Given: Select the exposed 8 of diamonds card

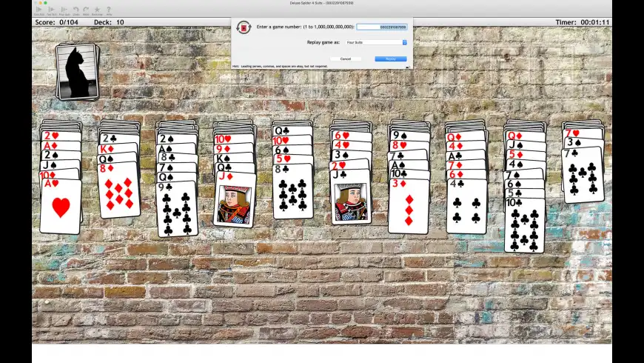Looking at the screenshot, I should (x=118, y=190).
